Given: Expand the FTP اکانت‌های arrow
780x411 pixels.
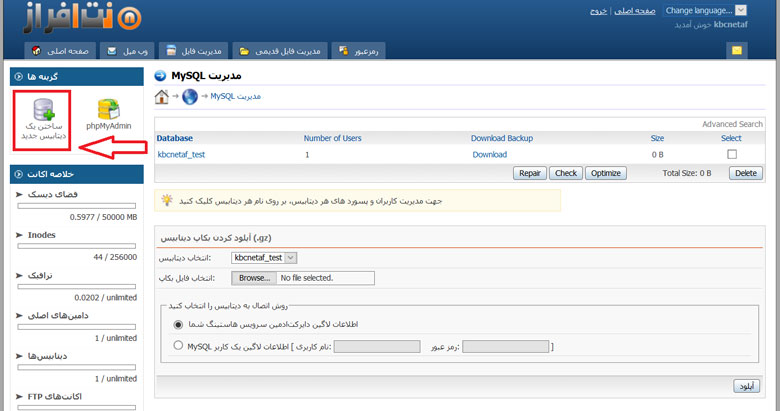Looking at the screenshot, I should point(19,397).
